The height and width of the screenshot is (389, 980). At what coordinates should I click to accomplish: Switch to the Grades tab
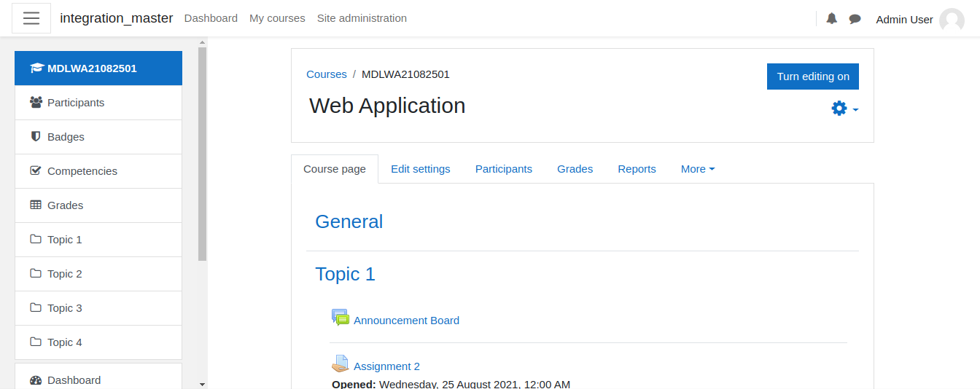tap(575, 169)
